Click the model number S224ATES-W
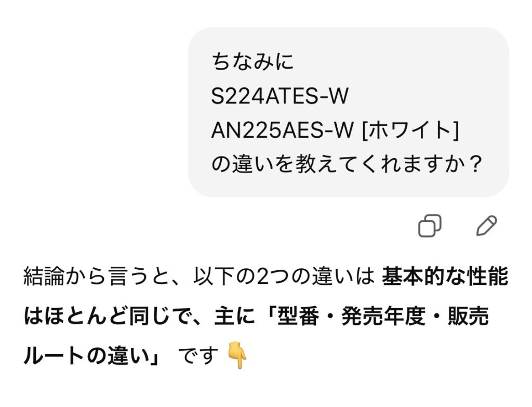This screenshot has height=407, width=532. [280, 96]
